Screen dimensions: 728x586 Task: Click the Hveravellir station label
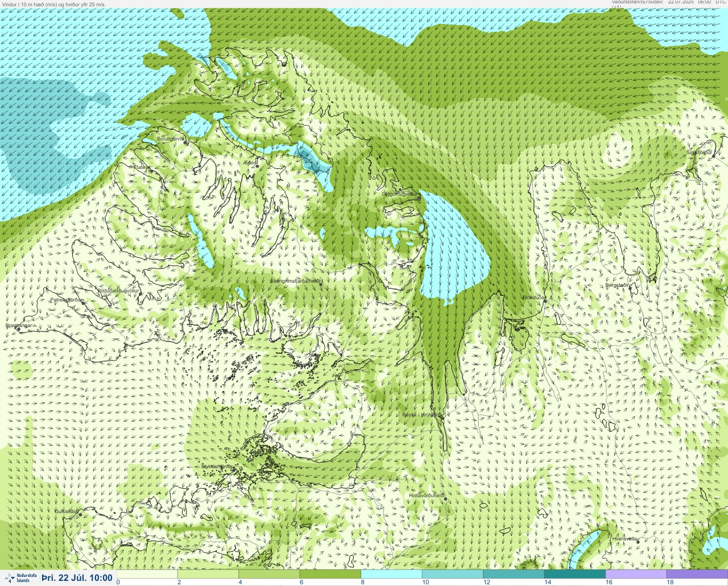[x=625, y=539]
